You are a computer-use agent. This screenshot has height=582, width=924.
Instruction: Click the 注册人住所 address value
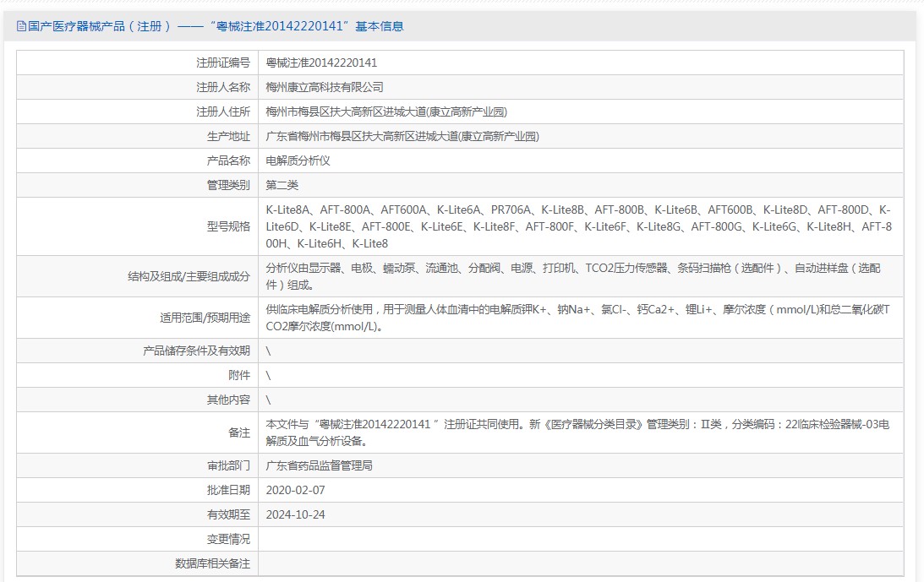[386, 112]
